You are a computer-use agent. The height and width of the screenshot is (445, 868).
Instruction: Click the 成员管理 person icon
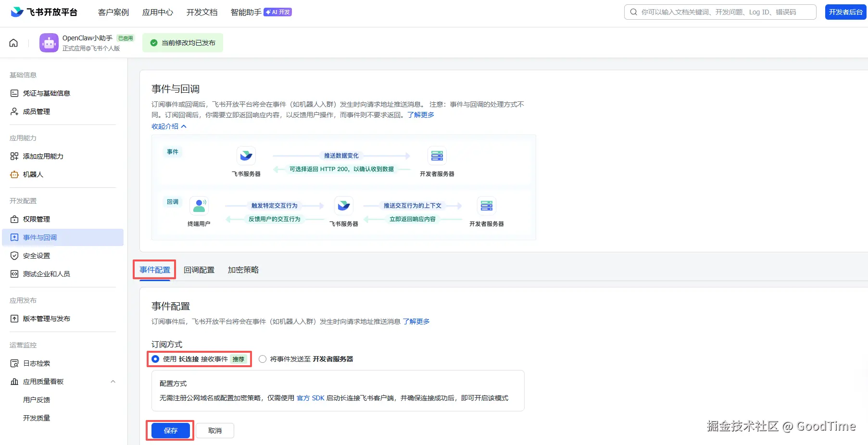tap(14, 111)
